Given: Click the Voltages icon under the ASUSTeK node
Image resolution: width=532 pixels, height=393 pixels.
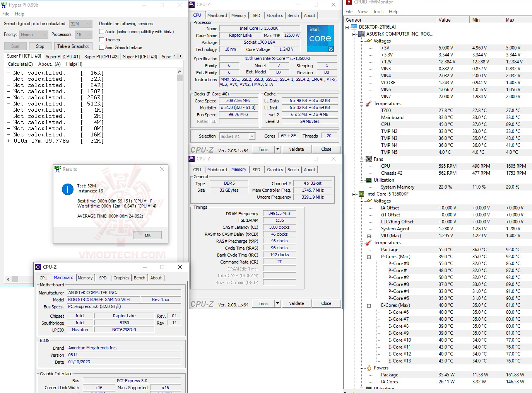Looking at the screenshot, I should [369, 41].
